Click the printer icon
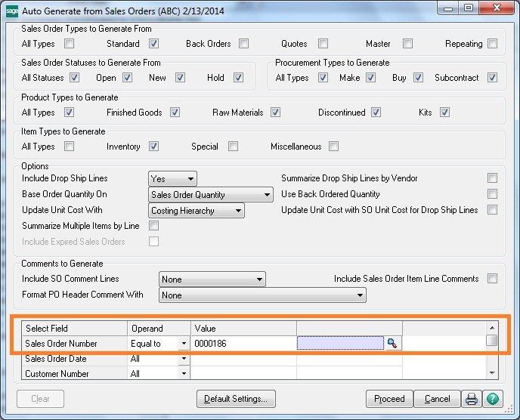This screenshot has width=520, height=420. coord(472,399)
